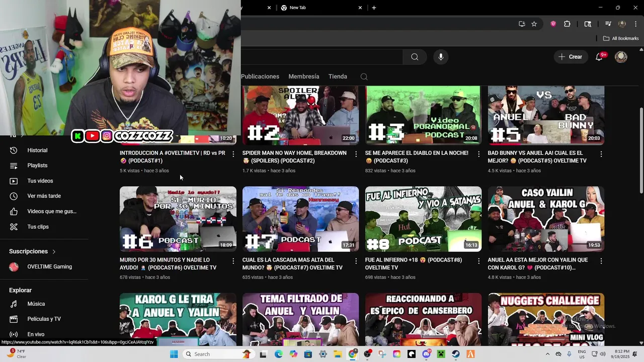This screenshot has width=644, height=362.
Task: Open options menu for PODCAST#3 video
Action: click(478, 154)
